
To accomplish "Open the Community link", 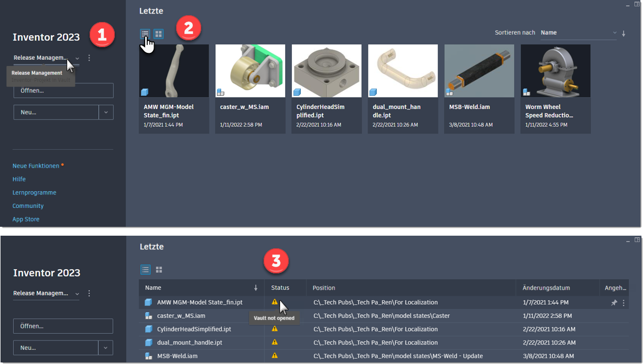I will coord(28,206).
